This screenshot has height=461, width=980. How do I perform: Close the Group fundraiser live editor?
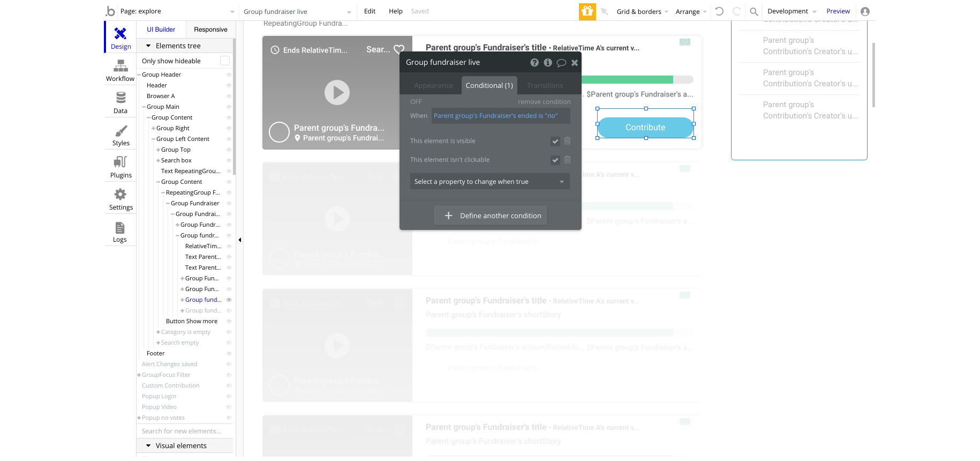575,63
